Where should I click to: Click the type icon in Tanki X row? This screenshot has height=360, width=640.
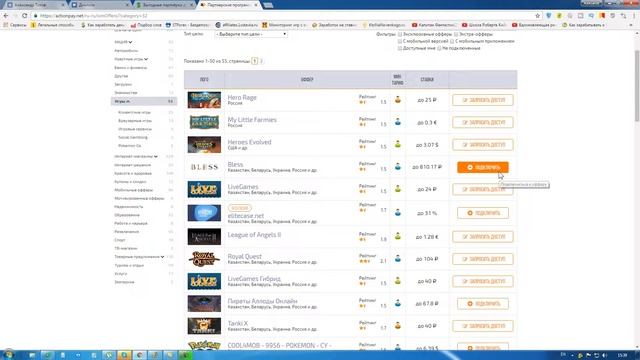[x=398, y=326]
